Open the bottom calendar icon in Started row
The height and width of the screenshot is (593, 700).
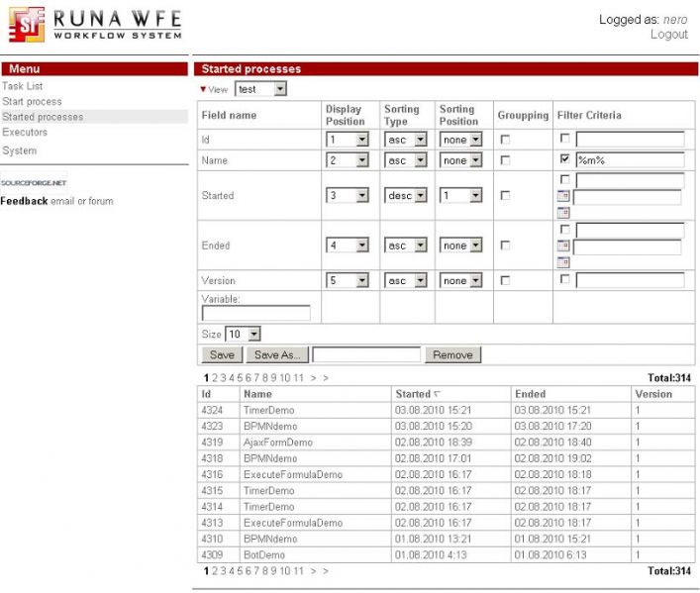coord(563,213)
